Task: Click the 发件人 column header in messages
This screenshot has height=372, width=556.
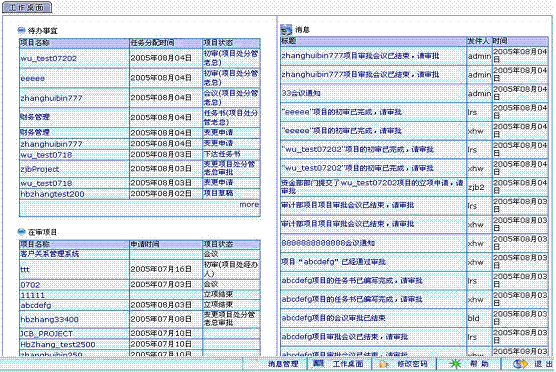Action: pyautogui.click(x=478, y=41)
